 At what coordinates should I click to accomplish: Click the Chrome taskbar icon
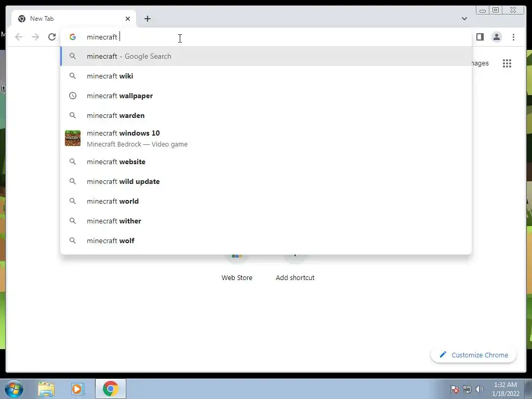click(111, 389)
